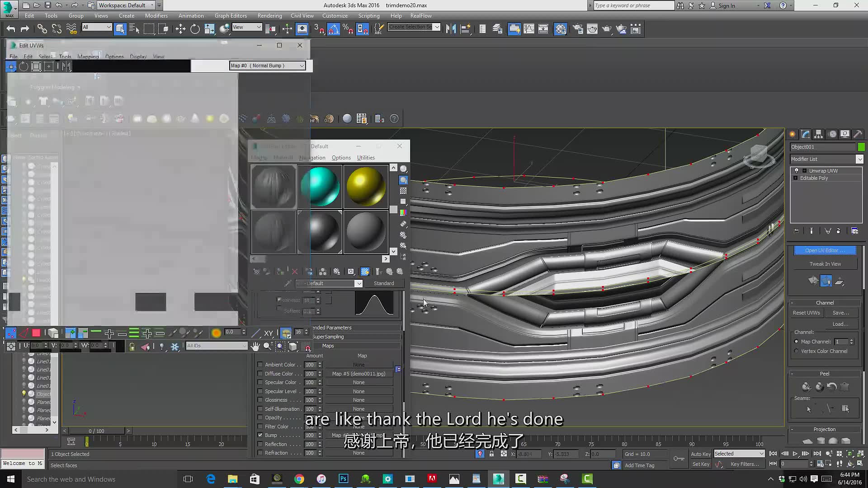
Task: Open the Material Editor toolbar icon
Action: 561,29
